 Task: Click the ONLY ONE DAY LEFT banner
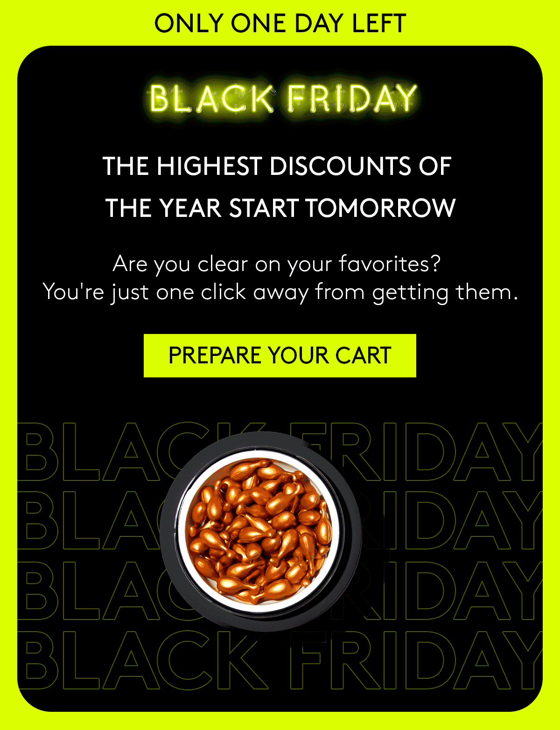[x=280, y=23]
